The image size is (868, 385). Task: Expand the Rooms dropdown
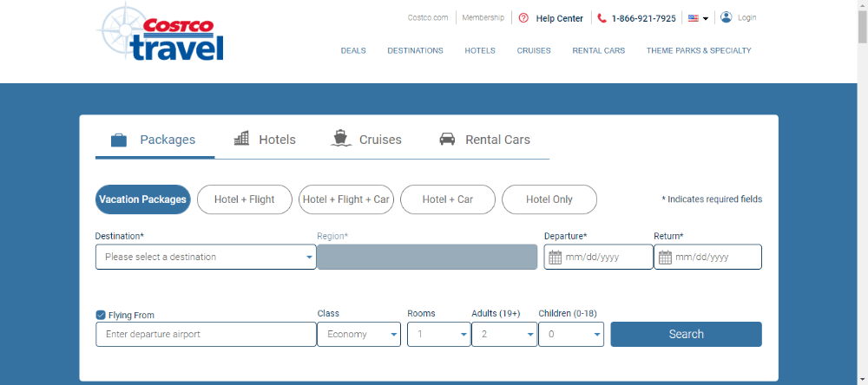click(x=439, y=334)
